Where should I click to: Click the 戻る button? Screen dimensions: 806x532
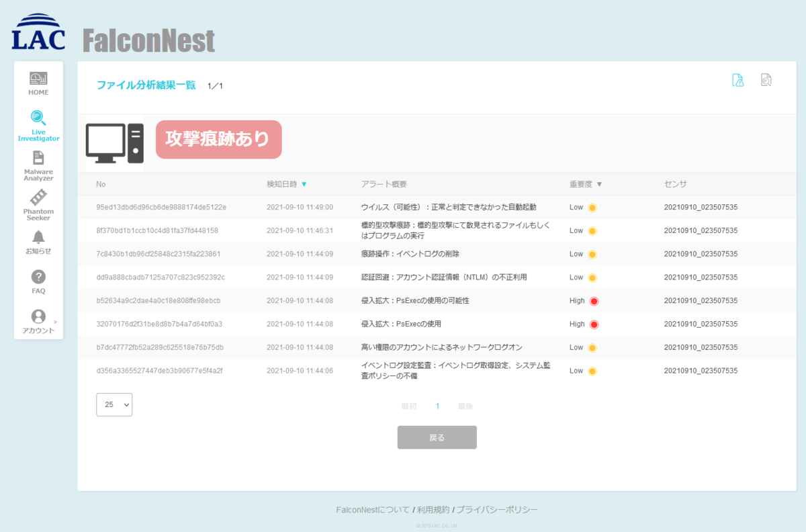point(437,437)
